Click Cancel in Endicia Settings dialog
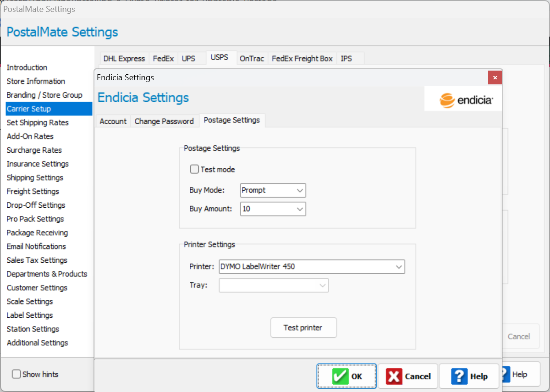Screen dimensions: 550x392 pos(408,376)
